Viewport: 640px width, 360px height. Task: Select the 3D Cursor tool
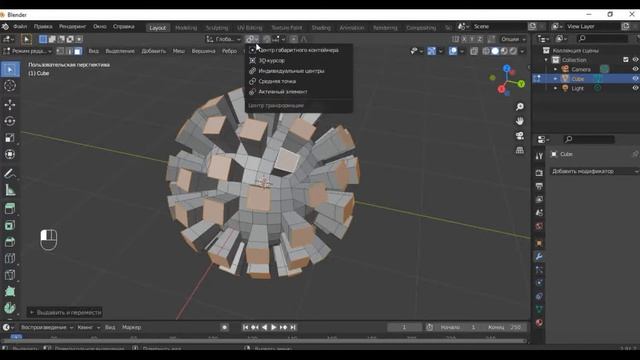coord(10,86)
